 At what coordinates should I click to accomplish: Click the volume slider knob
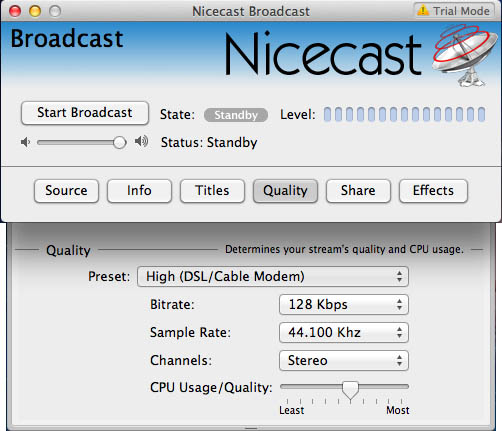(x=119, y=143)
